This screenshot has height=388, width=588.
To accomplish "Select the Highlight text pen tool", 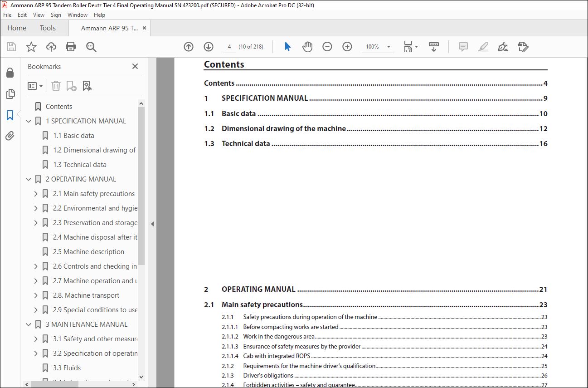I will click(483, 47).
